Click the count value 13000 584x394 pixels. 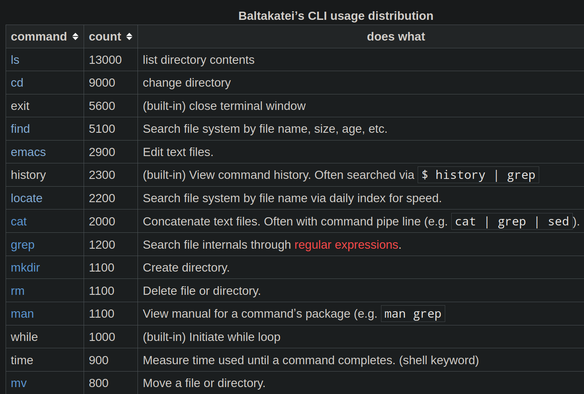[x=105, y=60]
